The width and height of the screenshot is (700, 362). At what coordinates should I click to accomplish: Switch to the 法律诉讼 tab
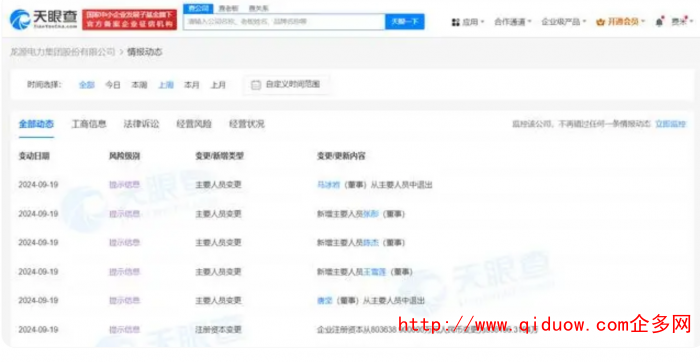pos(142,124)
